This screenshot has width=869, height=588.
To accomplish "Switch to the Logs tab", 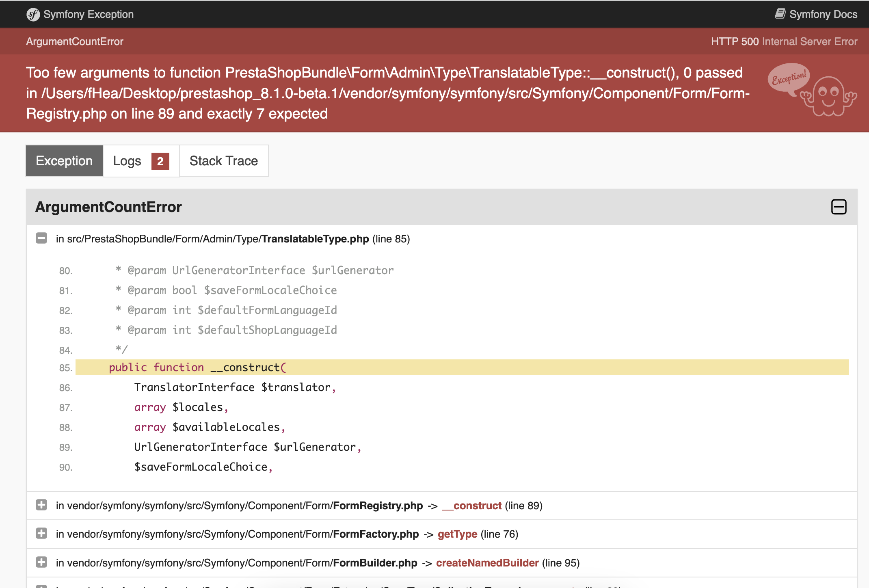I will coord(128,161).
